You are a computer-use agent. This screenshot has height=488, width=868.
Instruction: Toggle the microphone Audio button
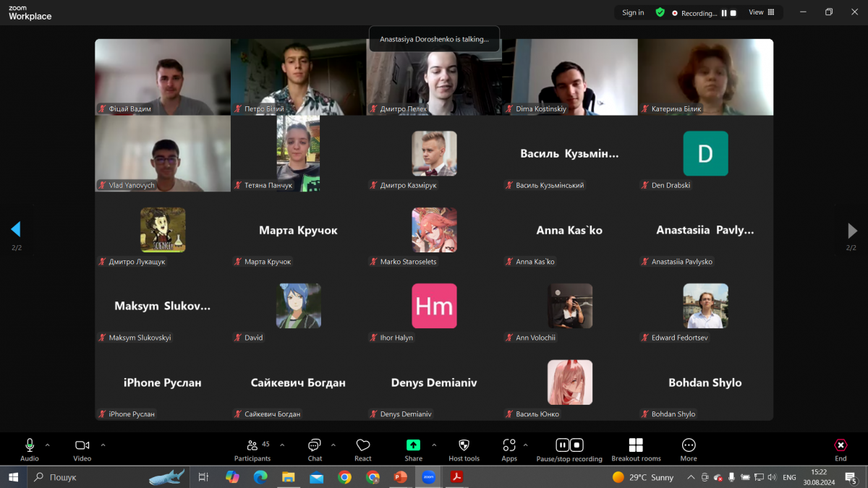click(x=30, y=449)
